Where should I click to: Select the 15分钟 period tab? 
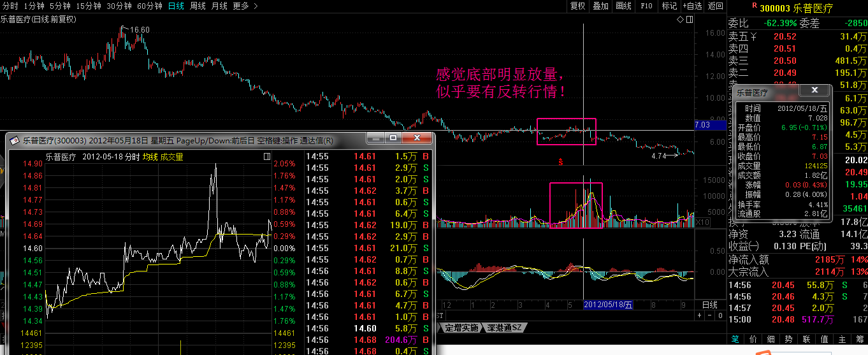pyautogui.click(x=89, y=6)
